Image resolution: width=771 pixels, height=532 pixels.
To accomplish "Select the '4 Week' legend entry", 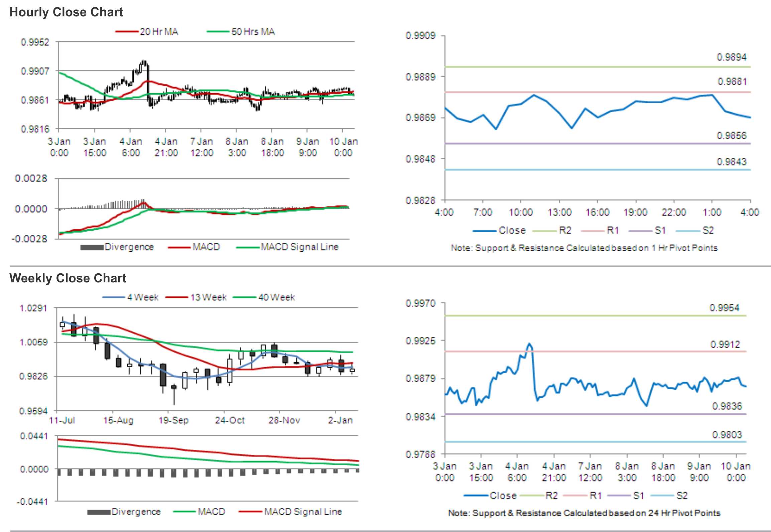I will [x=130, y=297].
